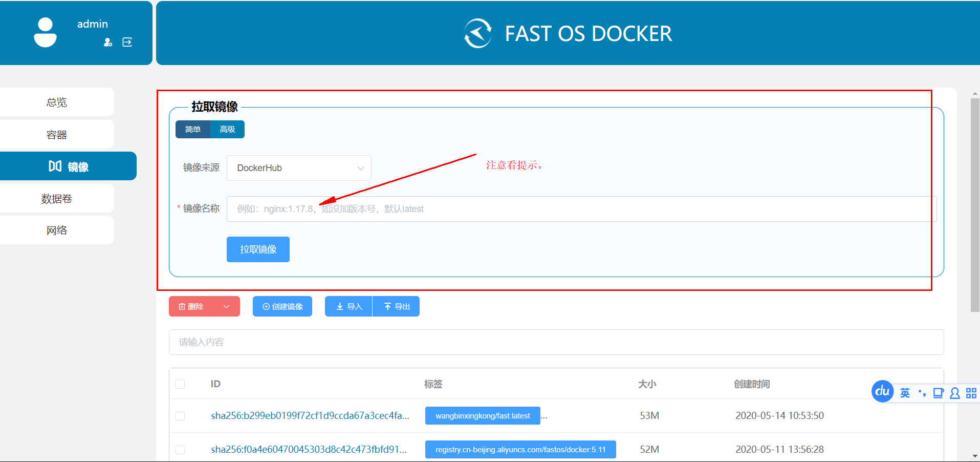Click timestamp 2020-05-14 10:53:50
This screenshot has width=980, height=462.
[x=779, y=415]
